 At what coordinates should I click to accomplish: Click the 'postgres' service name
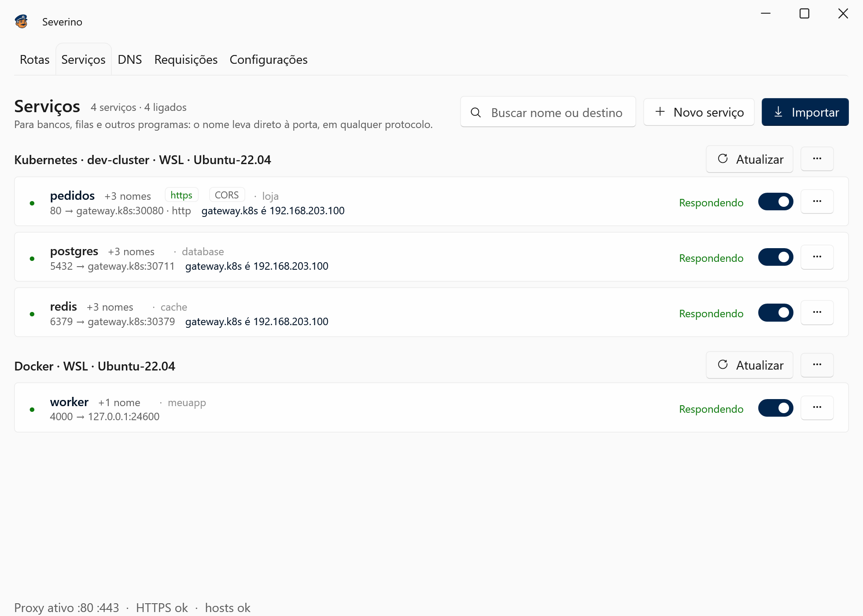pyautogui.click(x=74, y=251)
